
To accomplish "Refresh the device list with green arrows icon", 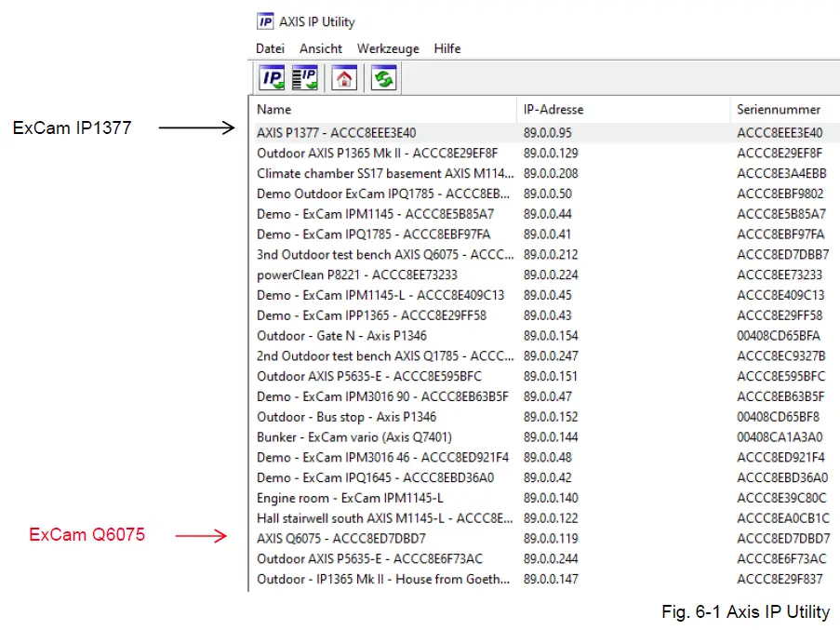I will coord(383,79).
